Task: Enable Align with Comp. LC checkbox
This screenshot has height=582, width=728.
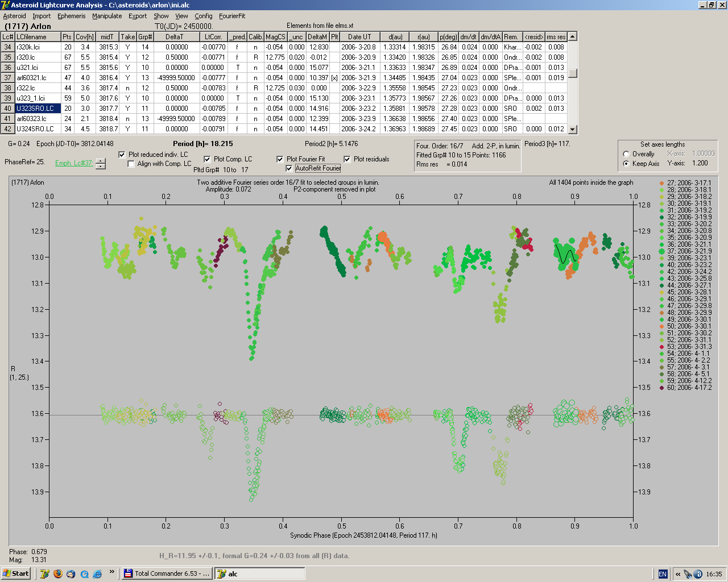Action: tap(131, 164)
